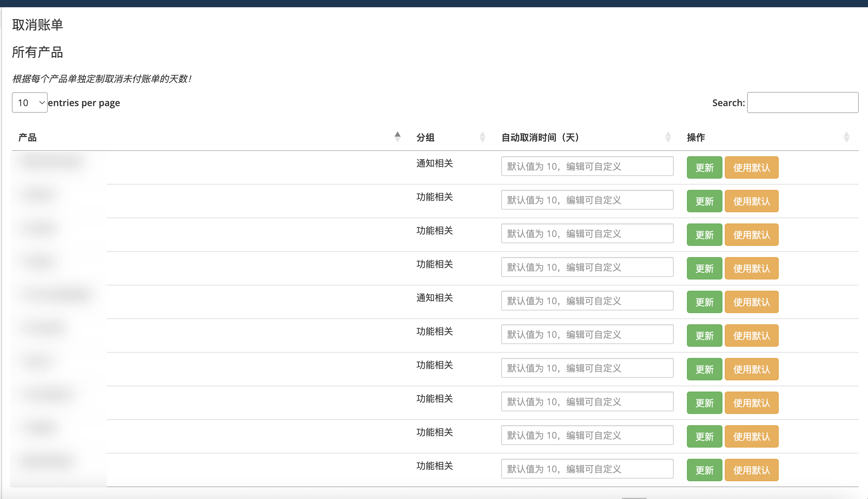Click 使用默认 in the third row
The width and height of the screenshot is (868, 499).
751,234
